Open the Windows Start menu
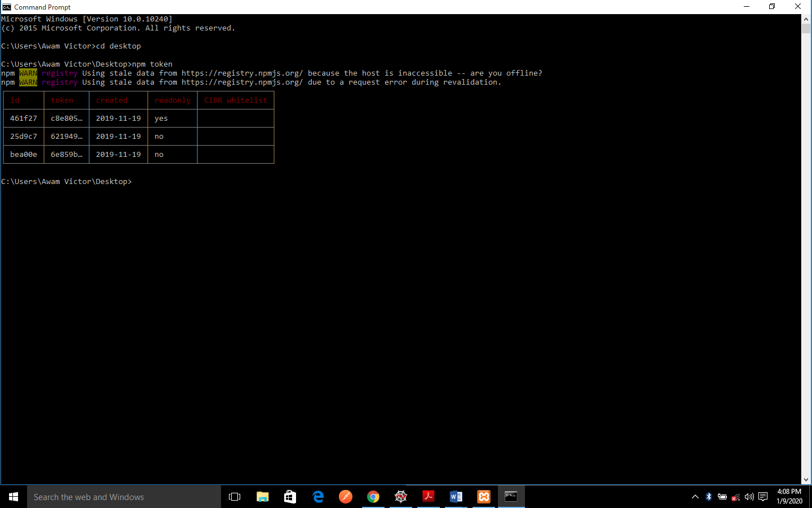 (14, 497)
